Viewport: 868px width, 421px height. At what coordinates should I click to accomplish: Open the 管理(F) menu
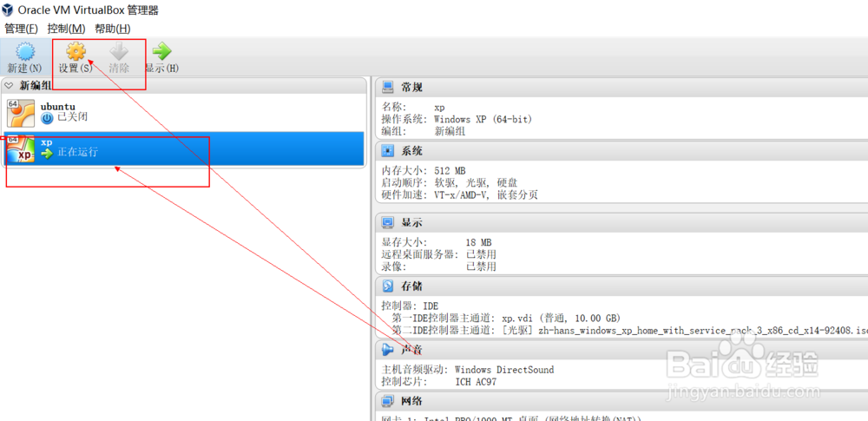pos(21,29)
